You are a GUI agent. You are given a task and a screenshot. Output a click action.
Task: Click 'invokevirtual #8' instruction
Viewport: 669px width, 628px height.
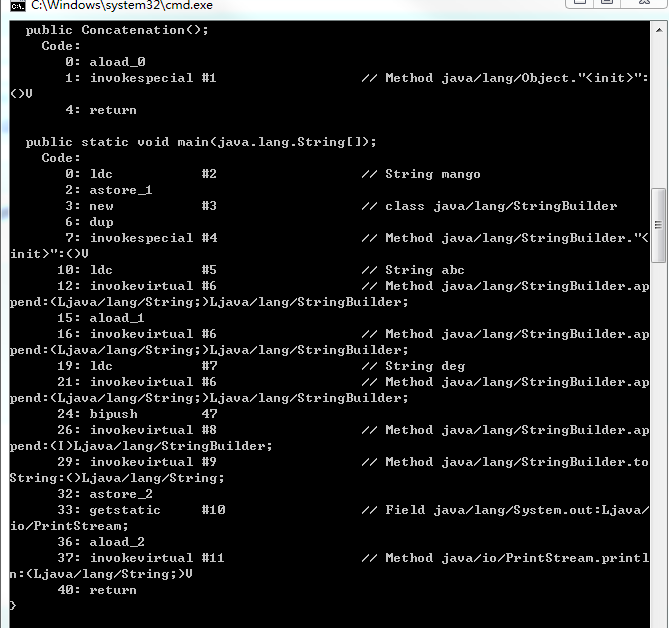[x=153, y=430]
